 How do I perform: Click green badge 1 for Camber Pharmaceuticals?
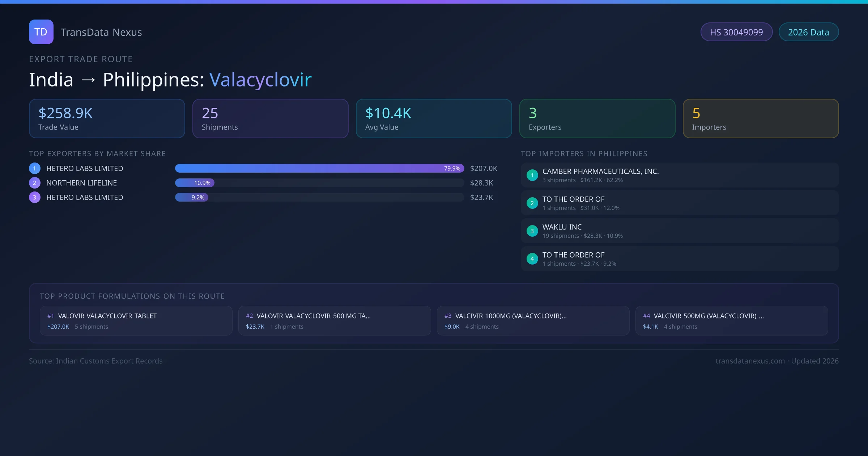coord(532,175)
